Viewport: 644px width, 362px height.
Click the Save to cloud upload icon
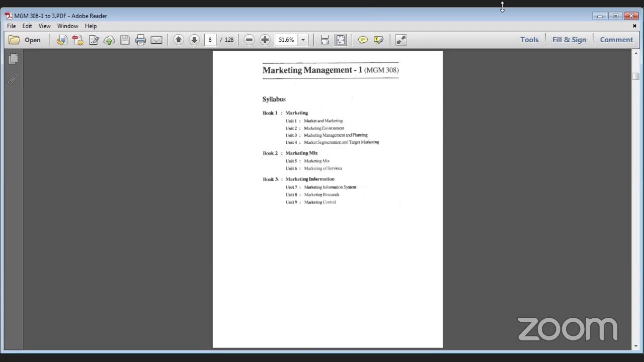[109, 40]
